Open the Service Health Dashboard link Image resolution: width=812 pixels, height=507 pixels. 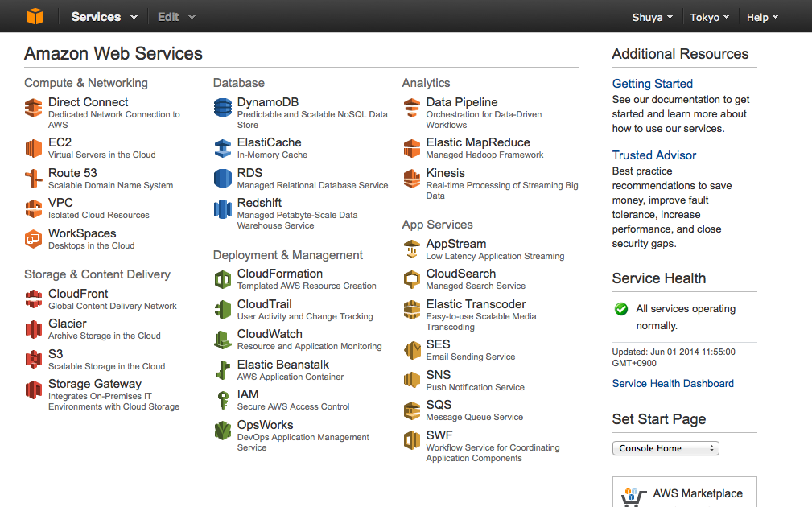pos(673,384)
